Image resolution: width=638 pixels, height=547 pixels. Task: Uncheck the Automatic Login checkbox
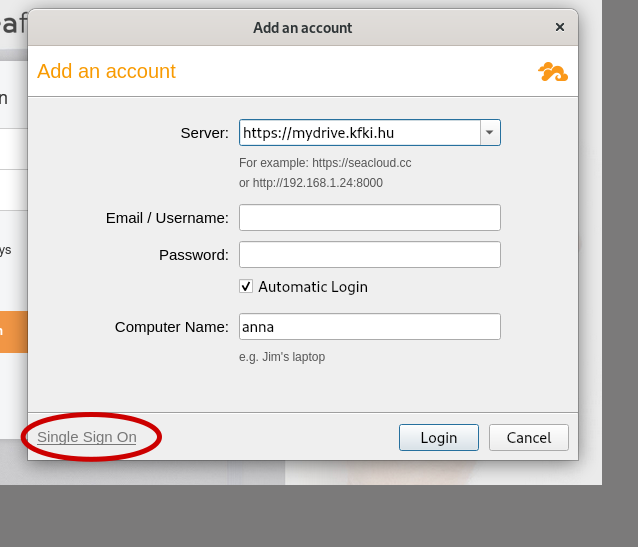[246, 287]
